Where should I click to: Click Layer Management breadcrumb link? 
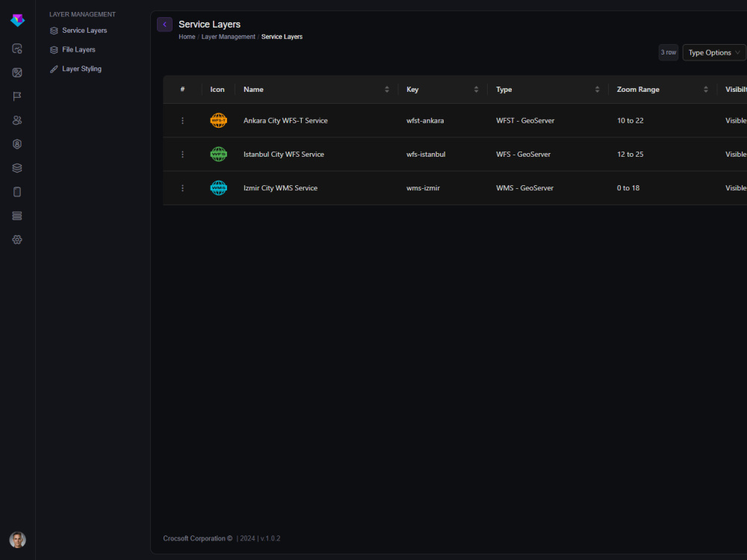[x=228, y=37]
